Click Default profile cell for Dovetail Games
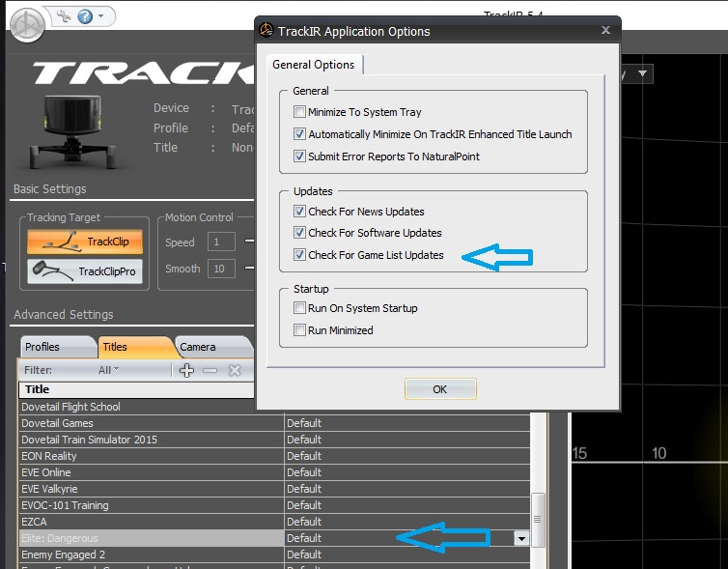Screen dimensions: 728x569 pyautogui.click(x=407, y=423)
